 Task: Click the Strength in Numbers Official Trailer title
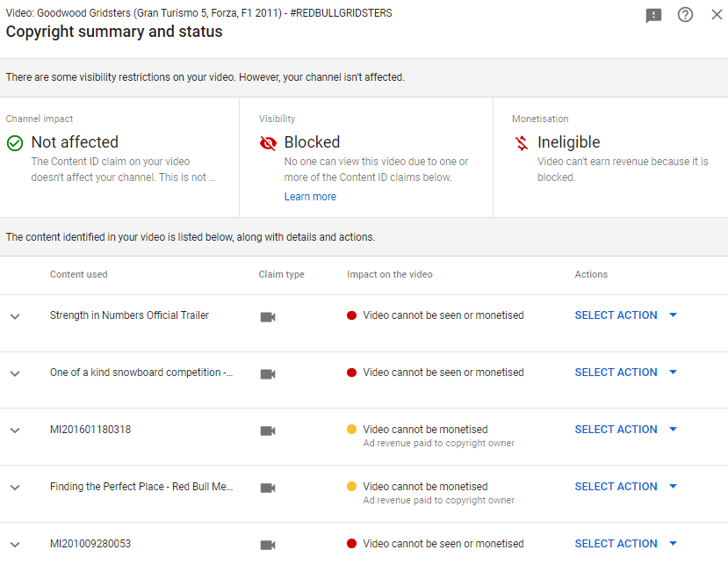tap(130, 315)
